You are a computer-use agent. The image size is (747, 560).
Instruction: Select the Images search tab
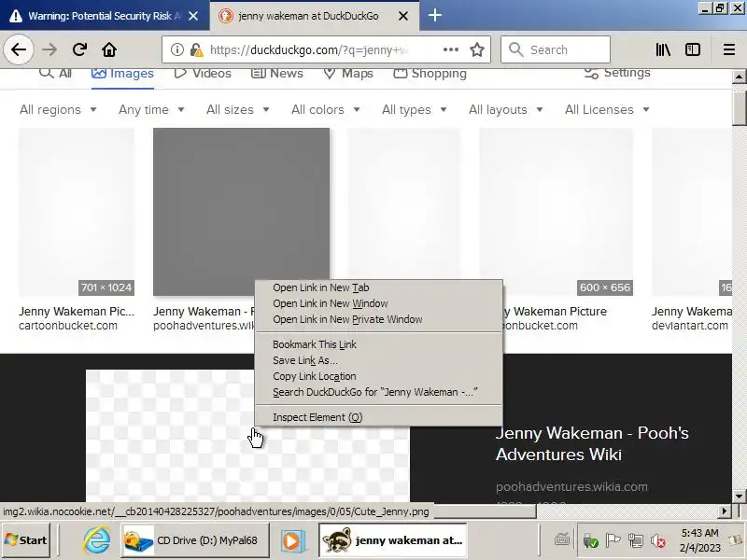click(122, 74)
